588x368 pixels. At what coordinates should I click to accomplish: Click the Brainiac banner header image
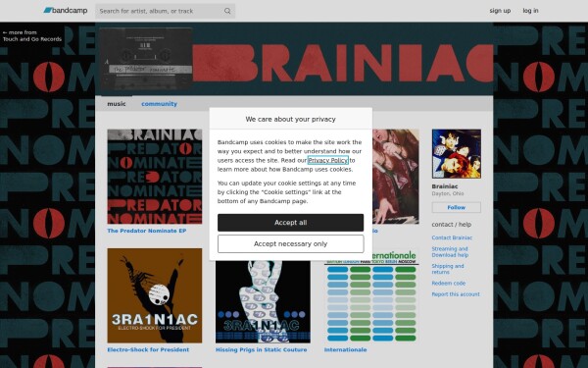(x=294, y=59)
